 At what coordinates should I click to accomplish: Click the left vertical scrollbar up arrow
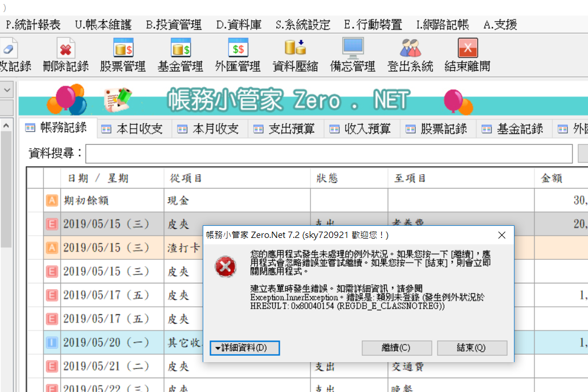tap(6, 125)
